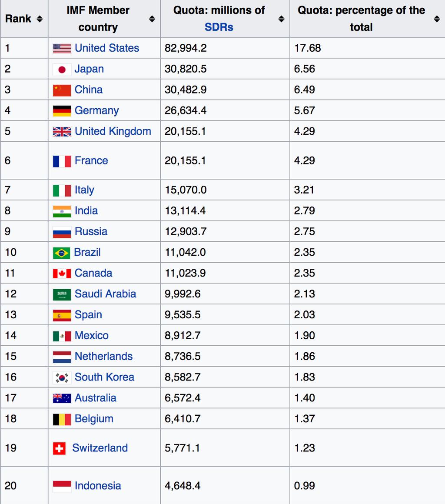Click the Mexico flag icon

[62, 336]
